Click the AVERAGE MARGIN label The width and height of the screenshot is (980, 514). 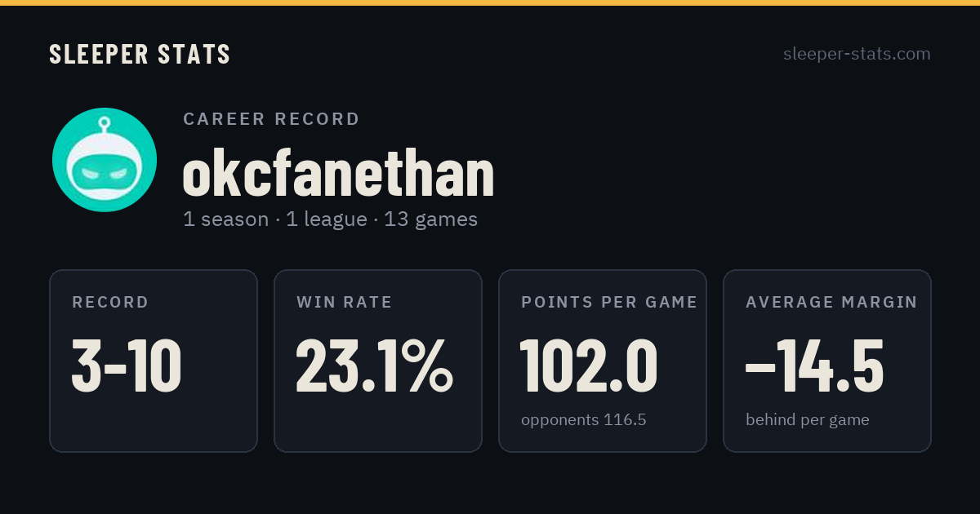coord(831,303)
